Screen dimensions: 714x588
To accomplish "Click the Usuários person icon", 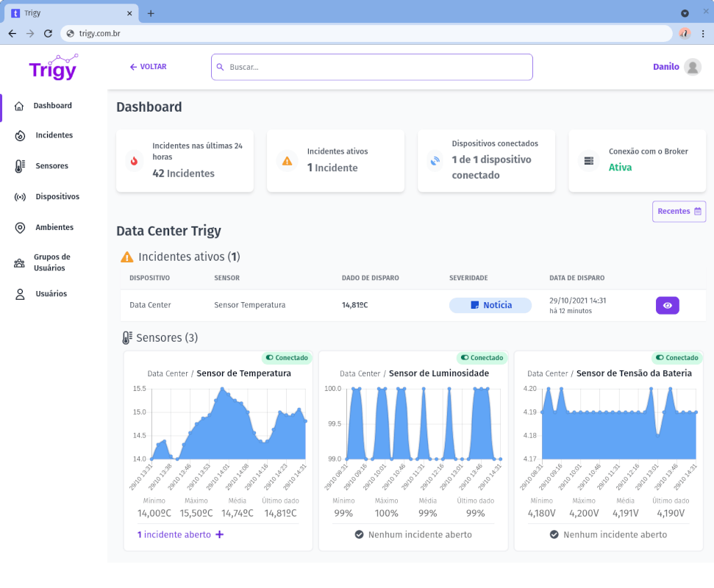I will [20, 294].
